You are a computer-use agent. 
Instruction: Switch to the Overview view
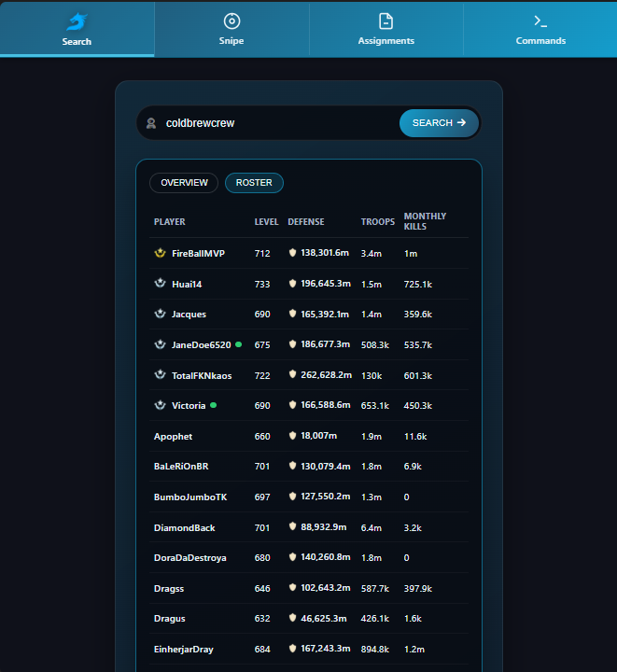click(184, 183)
